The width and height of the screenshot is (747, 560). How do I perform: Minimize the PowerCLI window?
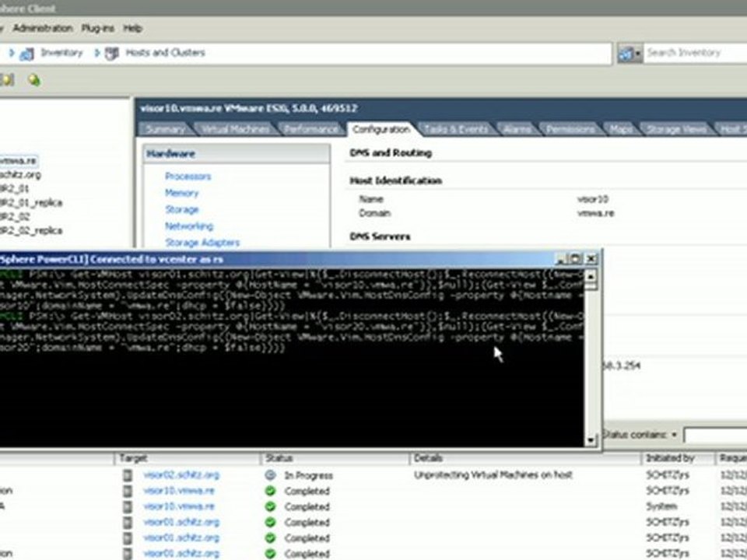(x=561, y=259)
